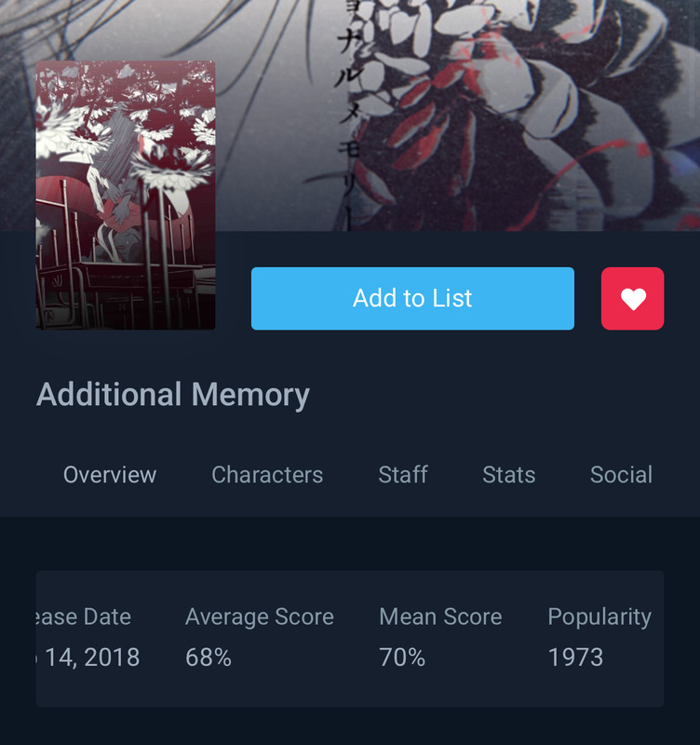This screenshot has width=700, height=745.
Task: Click the Additional Memory title text
Action: pos(173,395)
